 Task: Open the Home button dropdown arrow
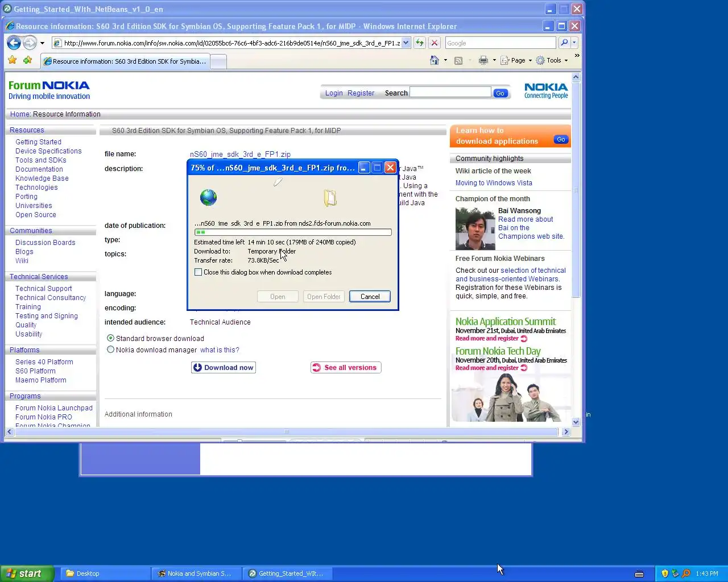point(445,60)
